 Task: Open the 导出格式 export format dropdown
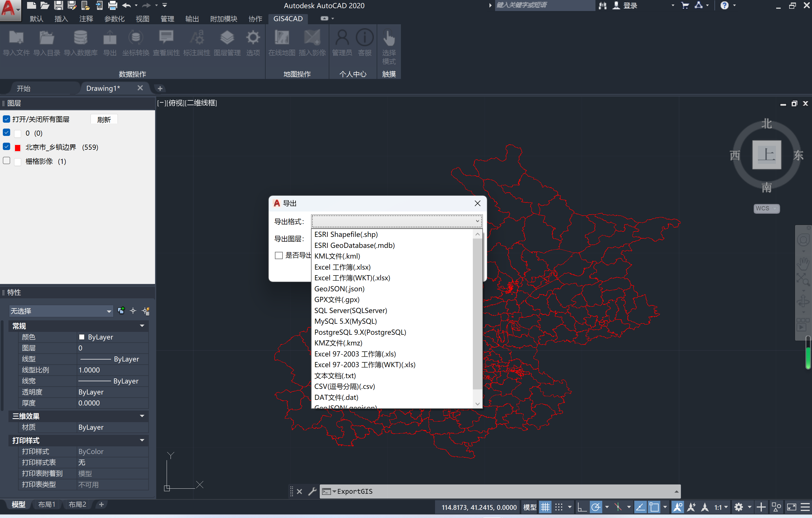pos(478,221)
